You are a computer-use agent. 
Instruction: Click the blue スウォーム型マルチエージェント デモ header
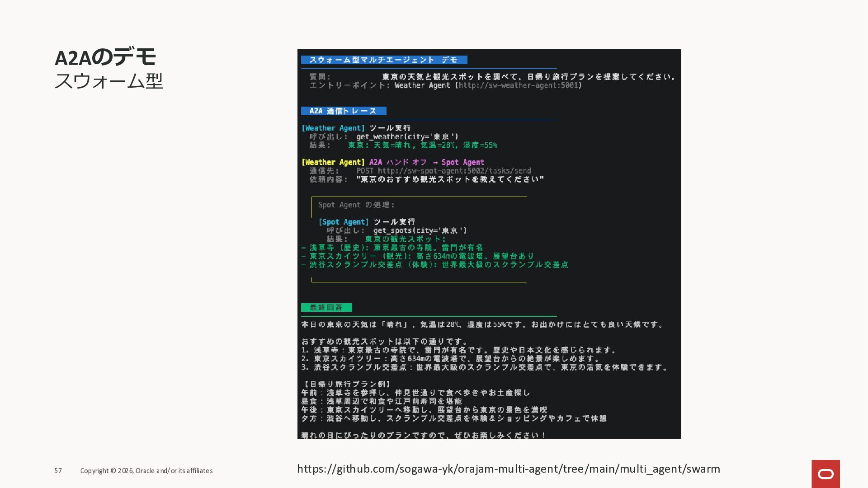384,60
